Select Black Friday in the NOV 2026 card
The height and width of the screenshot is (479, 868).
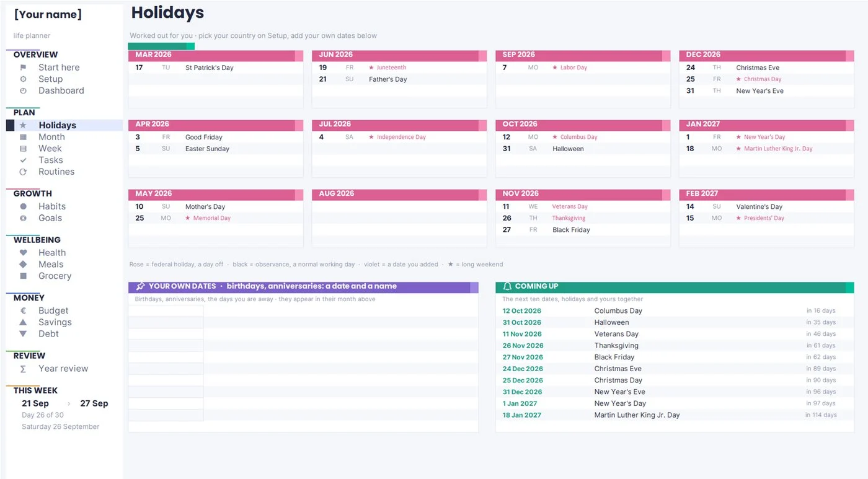point(571,230)
